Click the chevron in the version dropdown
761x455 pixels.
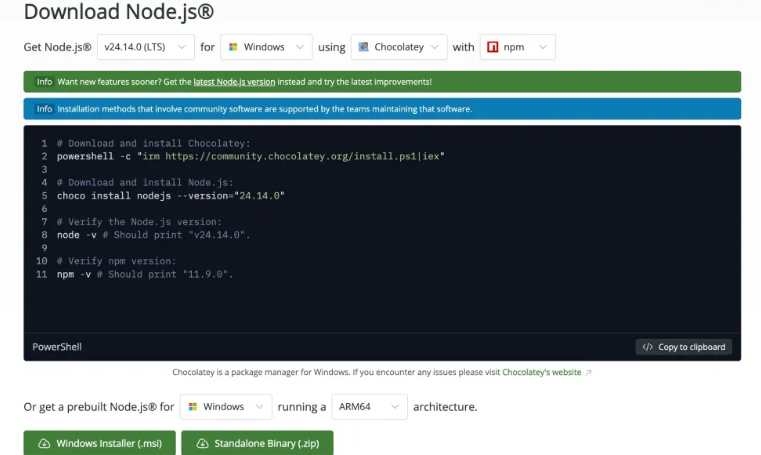coord(182,47)
